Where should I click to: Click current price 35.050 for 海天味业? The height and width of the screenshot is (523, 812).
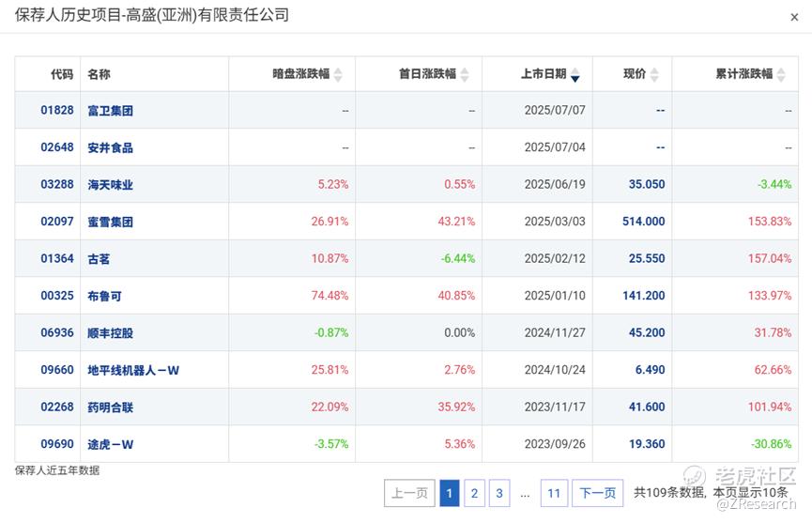click(647, 184)
